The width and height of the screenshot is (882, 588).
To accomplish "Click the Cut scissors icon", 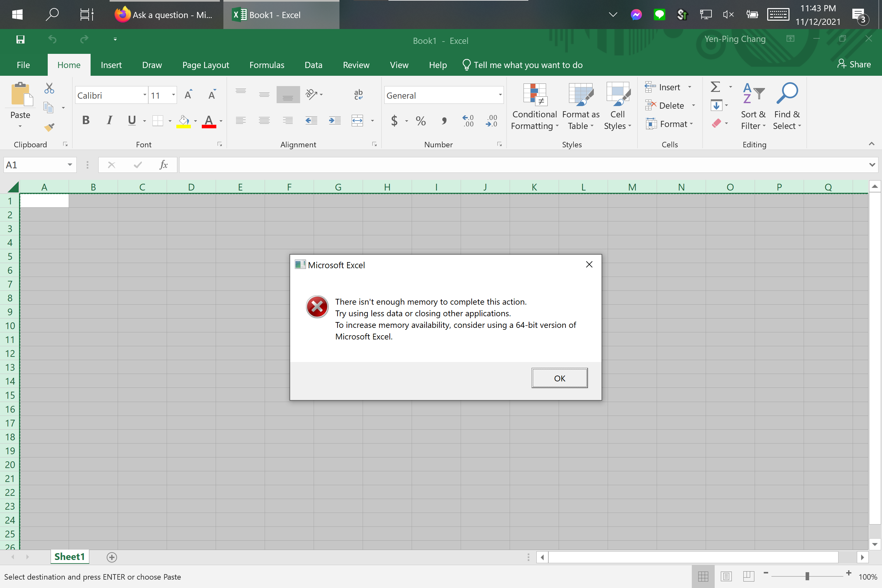I will tap(49, 89).
